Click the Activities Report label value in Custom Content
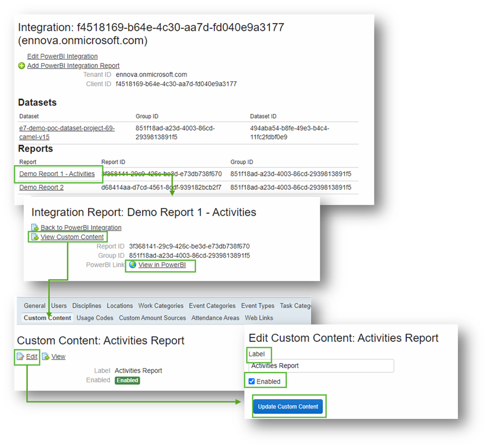 click(x=138, y=371)
